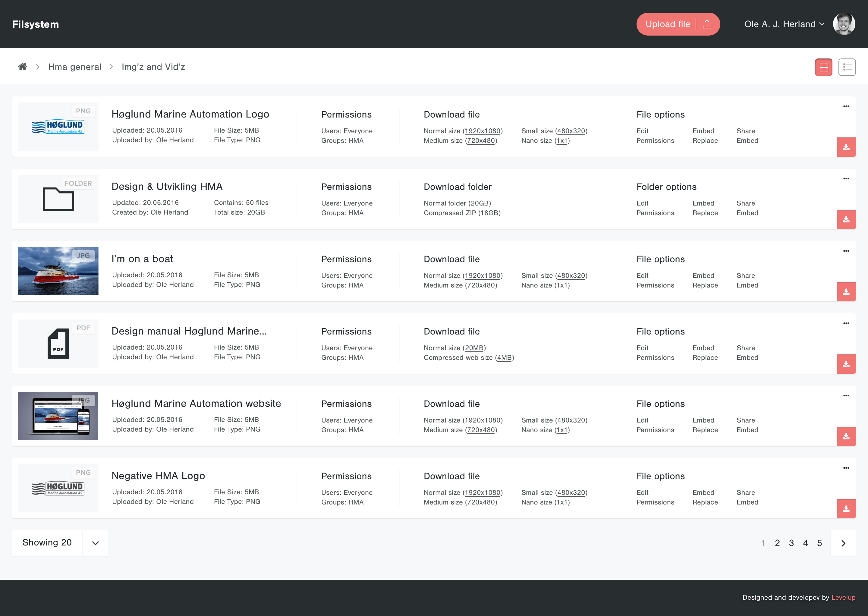Go to page 3 of results
The width and height of the screenshot is (868, 616).
pos(791,543)
